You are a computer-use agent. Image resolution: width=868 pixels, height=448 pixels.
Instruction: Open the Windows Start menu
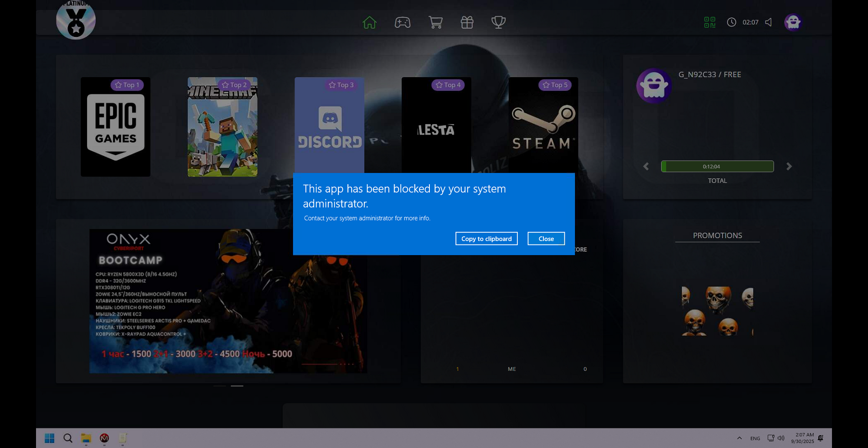pos(50,438)
